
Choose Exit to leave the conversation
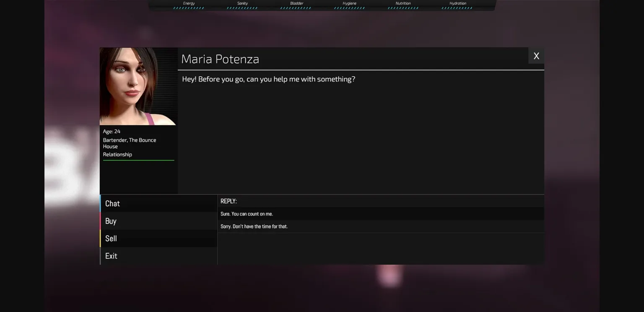click(x=158, y=256)
